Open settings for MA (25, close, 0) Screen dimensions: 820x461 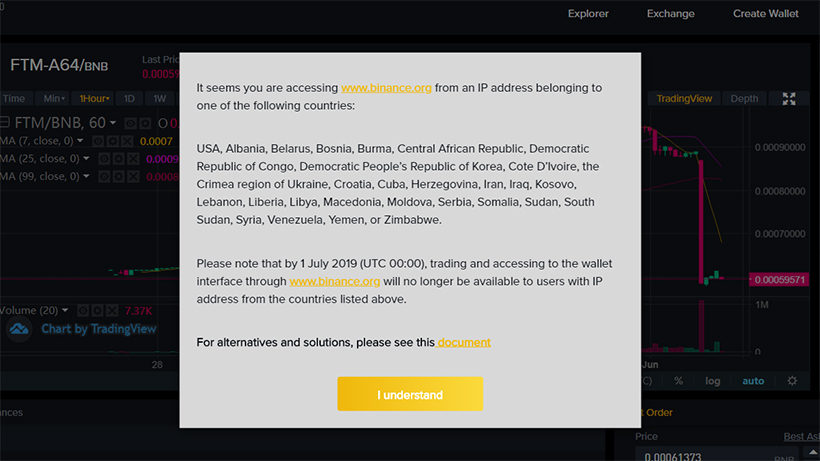(x=117, y=159)
